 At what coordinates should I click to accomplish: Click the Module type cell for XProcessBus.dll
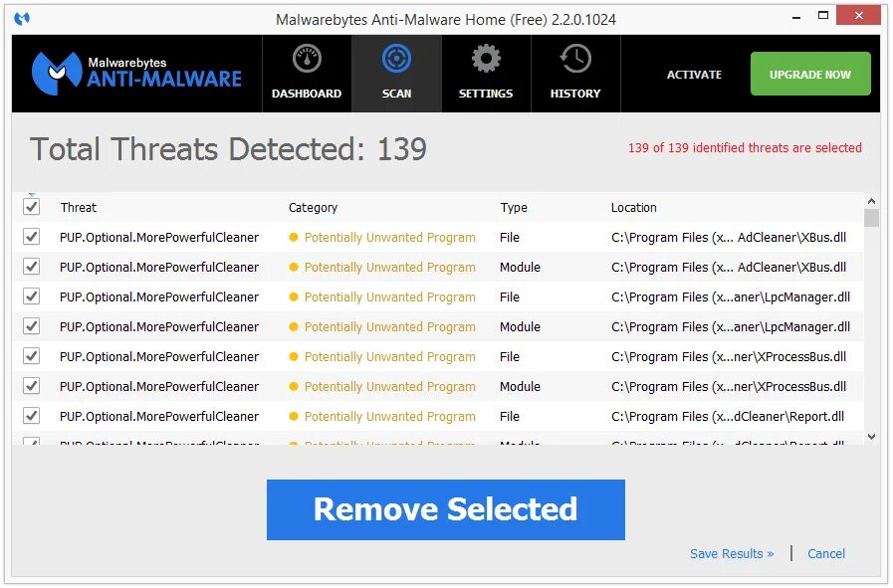point(520,386)
